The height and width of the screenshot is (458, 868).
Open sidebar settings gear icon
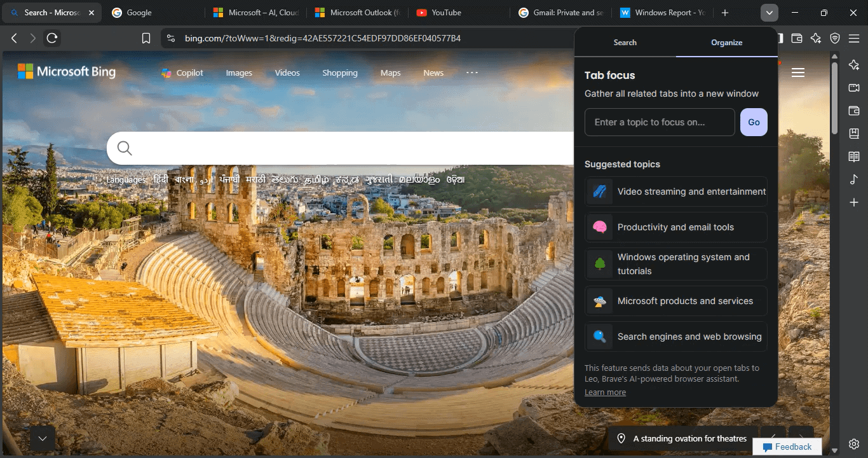point(854,444)
